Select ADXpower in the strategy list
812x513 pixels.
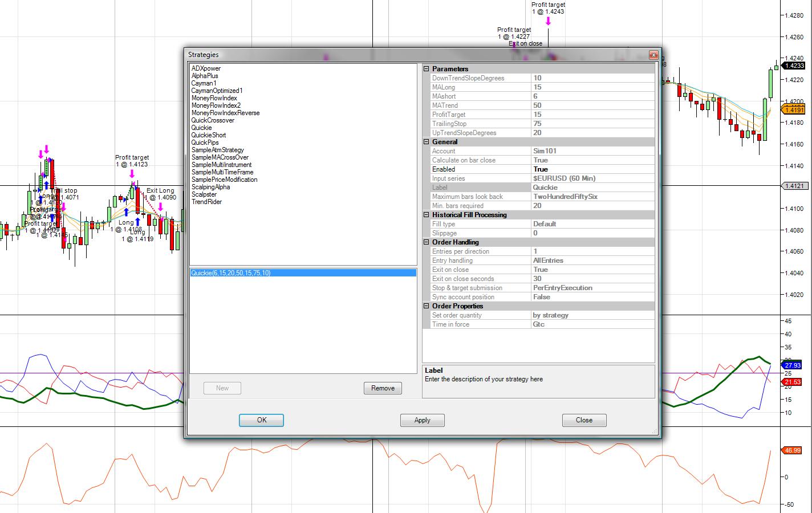pyautogui.click(x=206, y=68)
